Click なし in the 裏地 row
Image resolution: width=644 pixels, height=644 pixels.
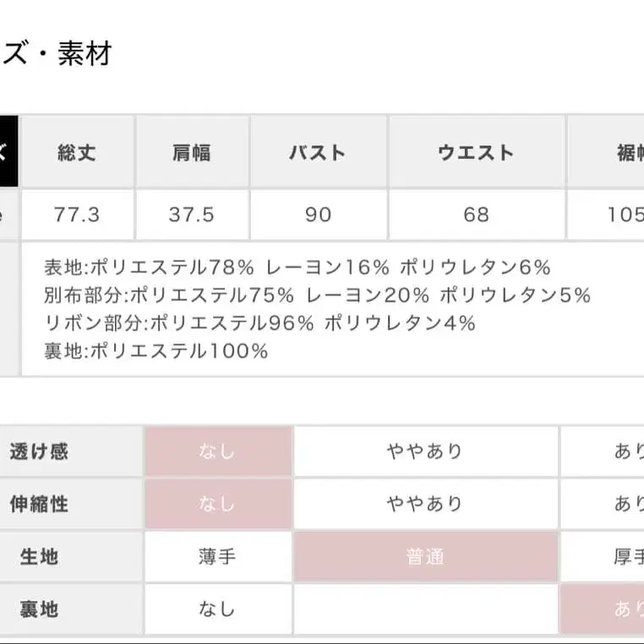(x=217, y=609)
